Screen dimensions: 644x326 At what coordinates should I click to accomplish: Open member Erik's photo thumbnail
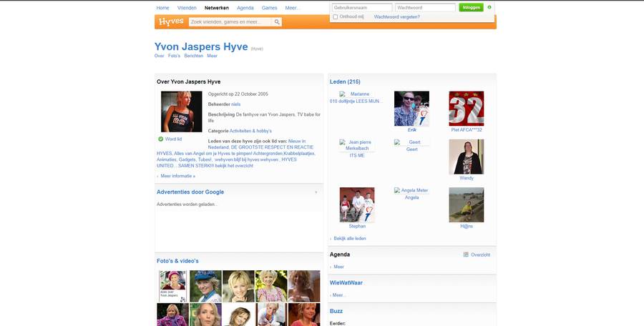(x=411, y=109)
